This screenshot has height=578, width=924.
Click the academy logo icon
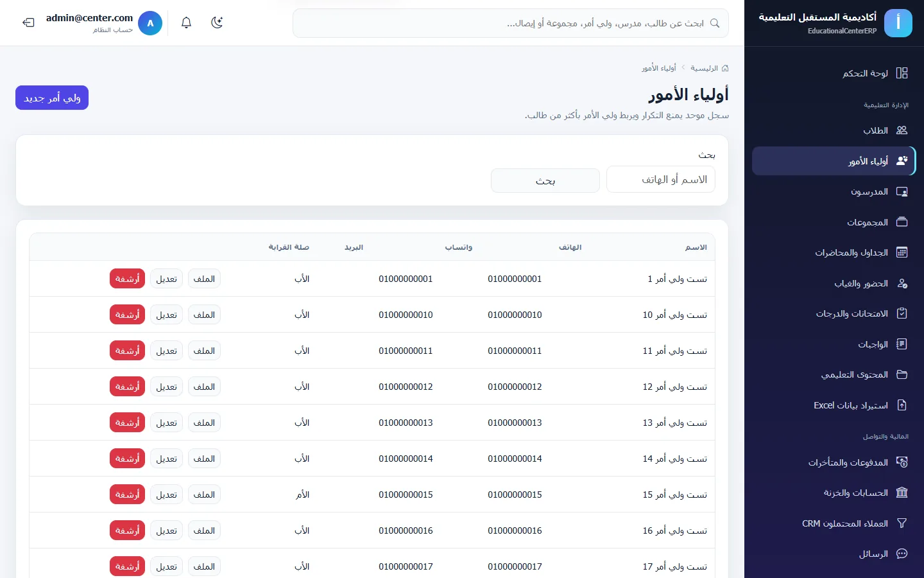(898, 23)
